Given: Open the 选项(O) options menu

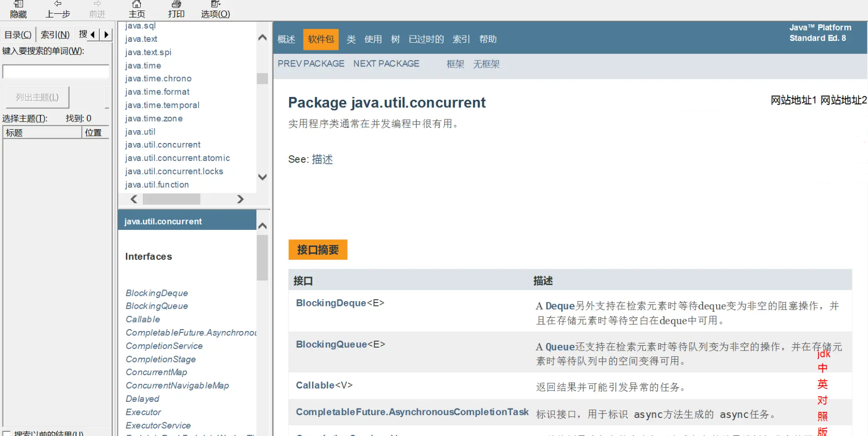Looking at the screenshot, I should click(x=216, y=9).
